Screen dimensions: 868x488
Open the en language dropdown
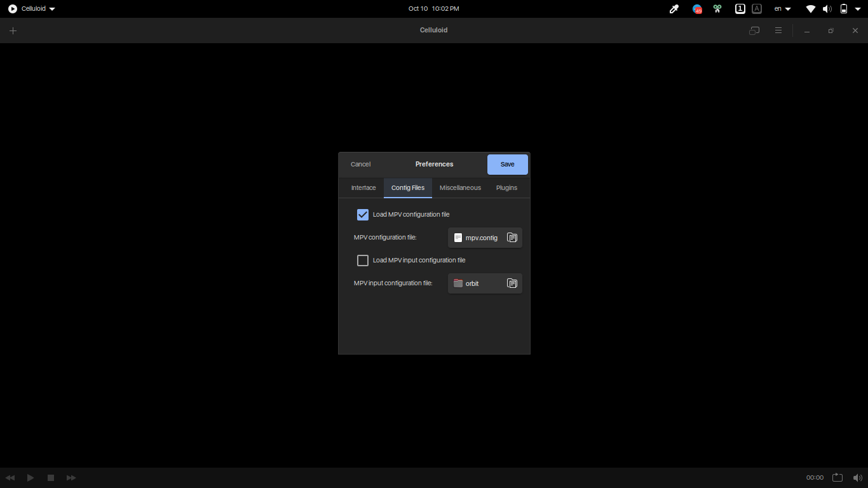tap(782, 9)
